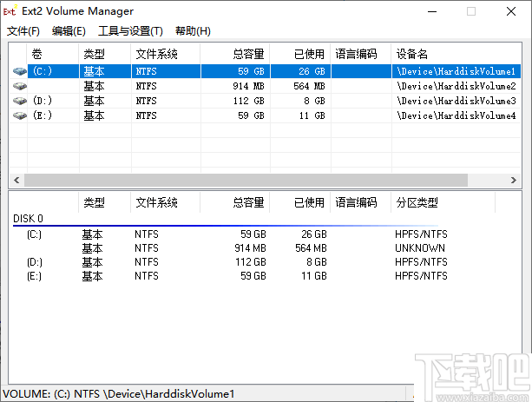The height and width of the screenshot is (402, 532).
Task: Click 914 MB in the DISK 0 partition list
Action: point(250,248)
